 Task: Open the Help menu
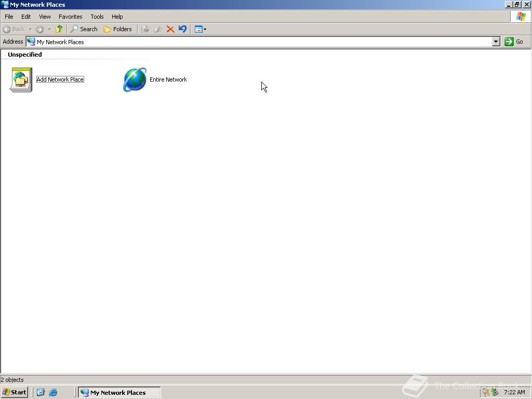(117, 17)
